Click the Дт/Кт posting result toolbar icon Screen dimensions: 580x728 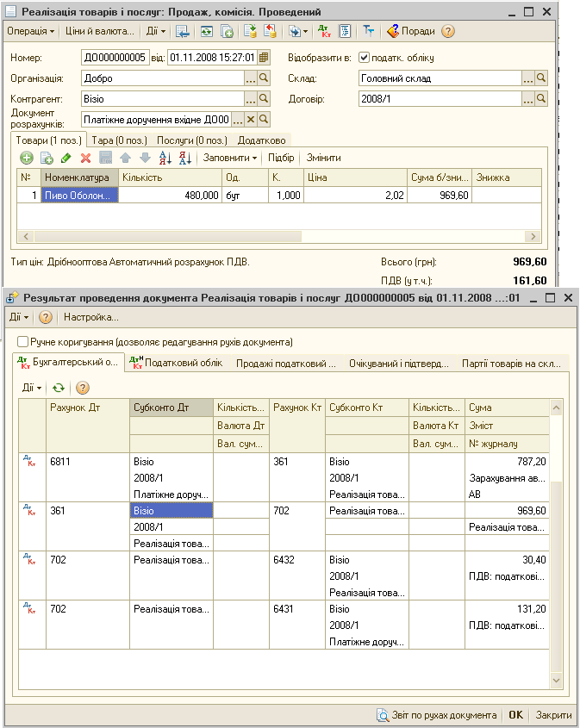pyautogui.click(x=324, y=31)
